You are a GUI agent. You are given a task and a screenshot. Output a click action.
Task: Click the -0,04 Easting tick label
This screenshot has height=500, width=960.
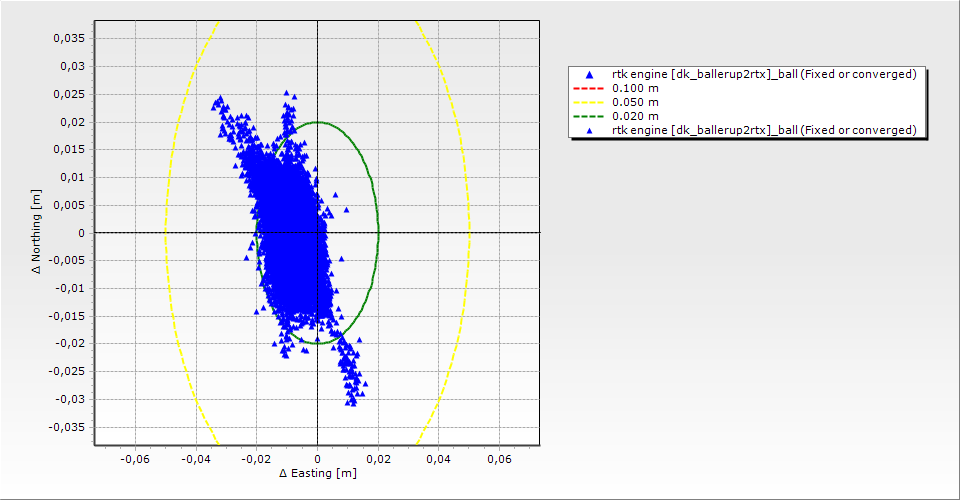[x=196, y=459]
